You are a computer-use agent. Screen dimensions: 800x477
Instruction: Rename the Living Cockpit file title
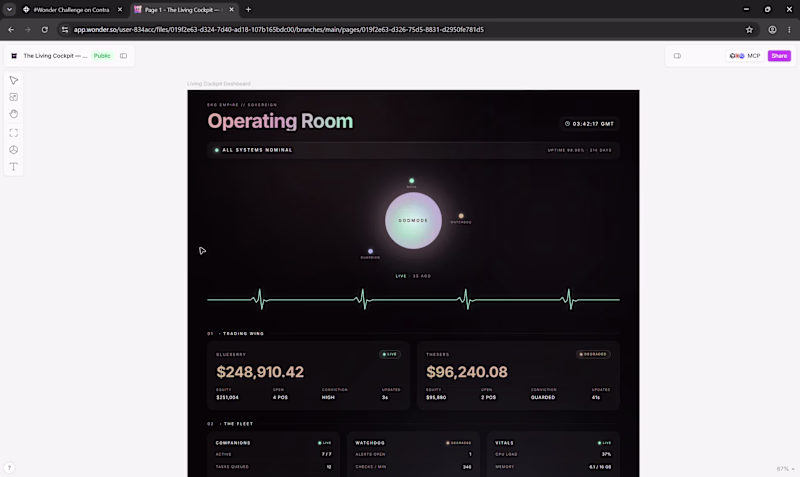tap(55, 56)
